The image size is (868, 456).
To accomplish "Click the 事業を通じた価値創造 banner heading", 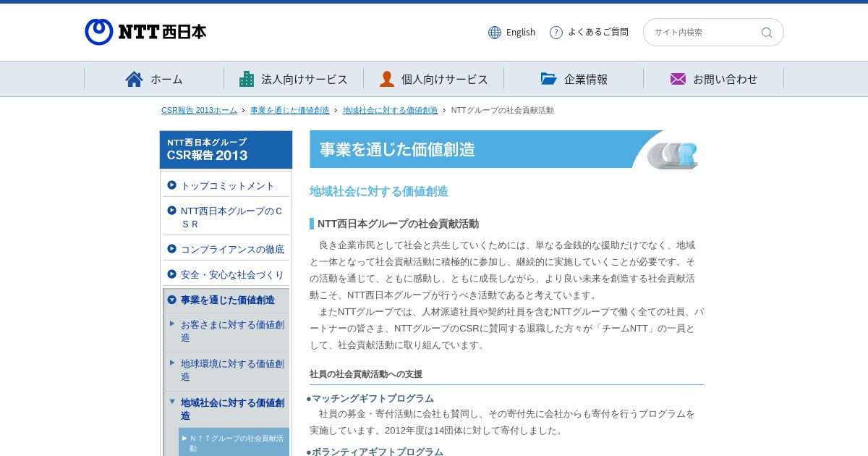I will [x=397, y=150].
